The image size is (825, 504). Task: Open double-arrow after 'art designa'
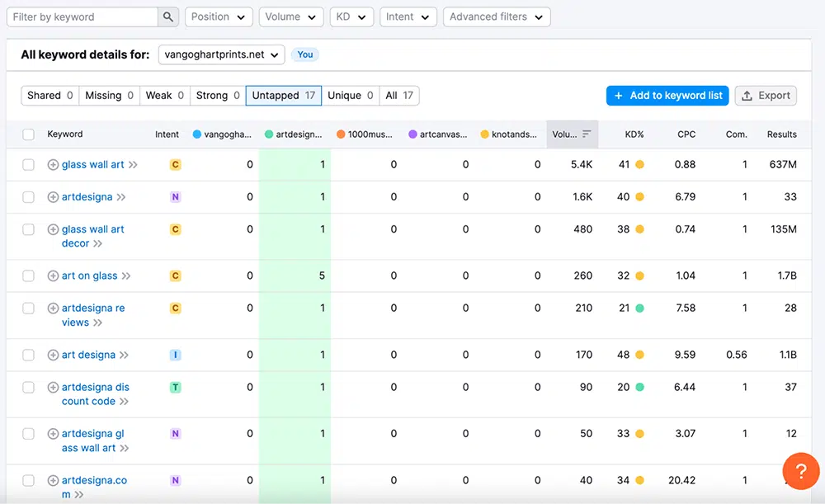(124, 356)
